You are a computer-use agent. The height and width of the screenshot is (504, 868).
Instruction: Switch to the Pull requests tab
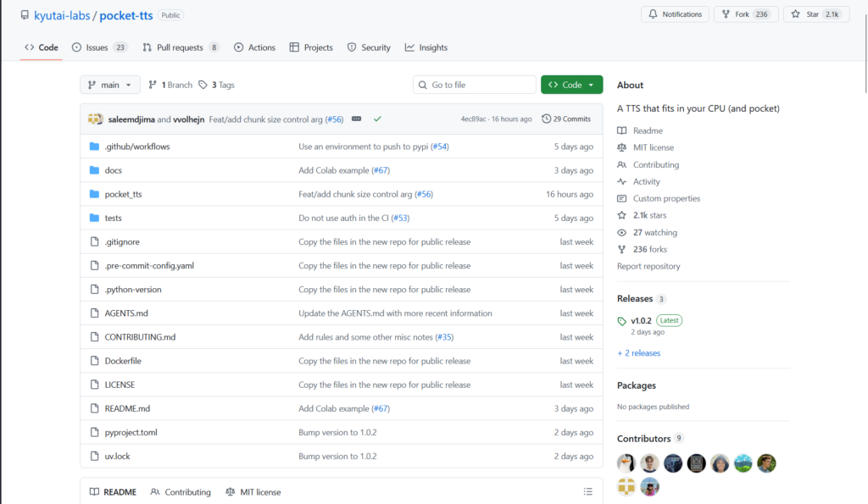pyautogui.click(x=181, y=47)
